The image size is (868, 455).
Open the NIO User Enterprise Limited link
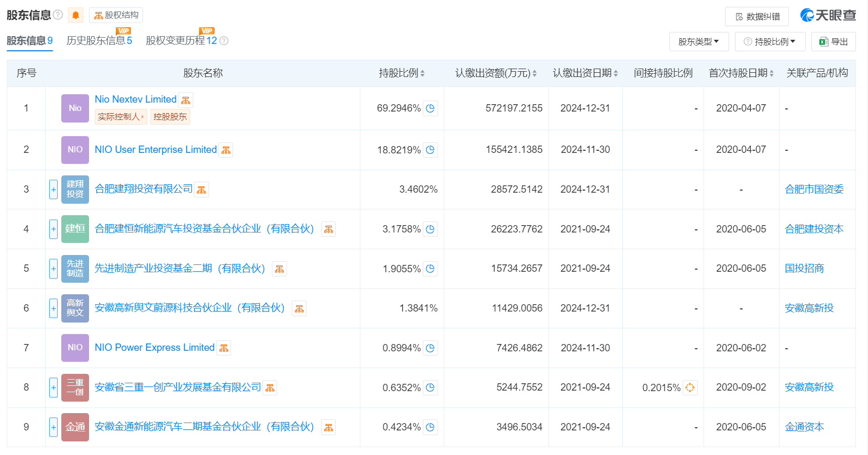click(x=156, y=150)
